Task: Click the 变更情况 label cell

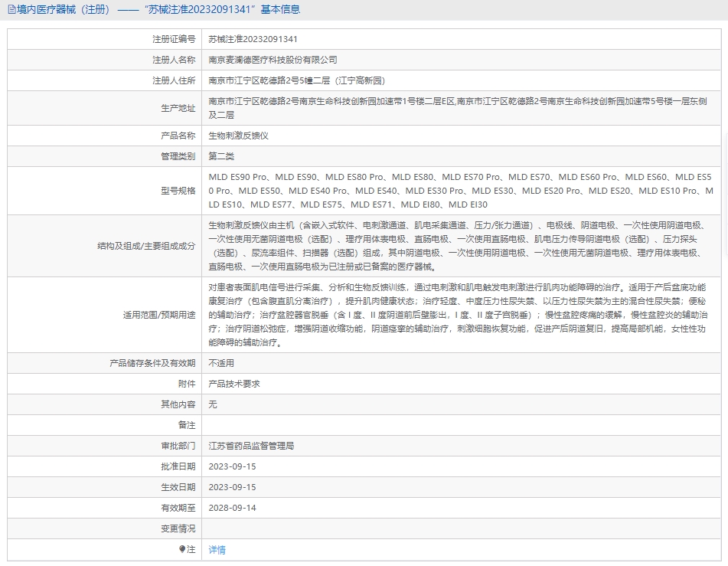Action: click(104, 528)
